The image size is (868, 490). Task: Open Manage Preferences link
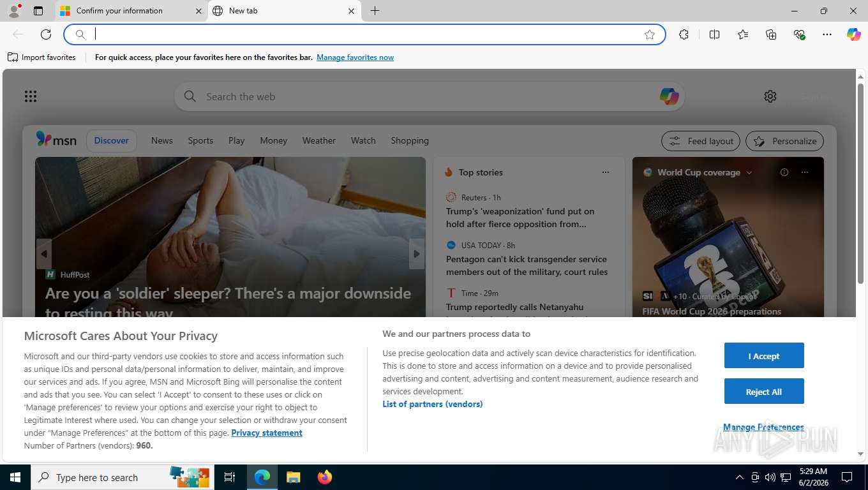point(763,427)
